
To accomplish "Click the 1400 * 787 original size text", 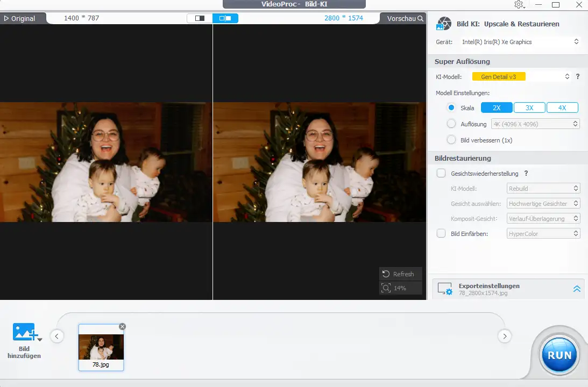I will [81, 18].
